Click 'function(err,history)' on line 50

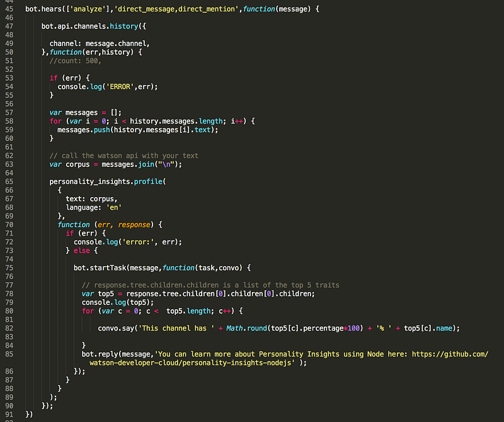coord(91,52)
